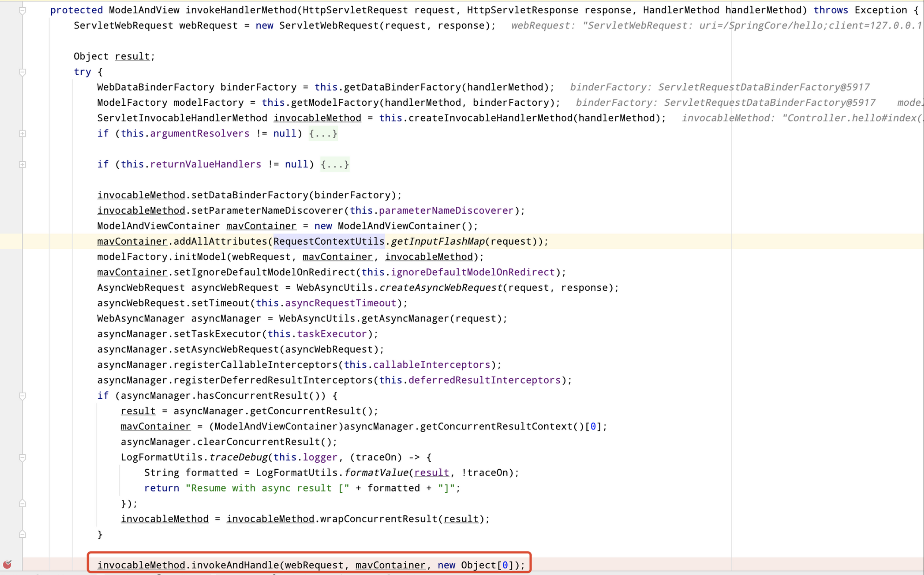Click the fold-end marker beside the }); line

tap(22, 503)
